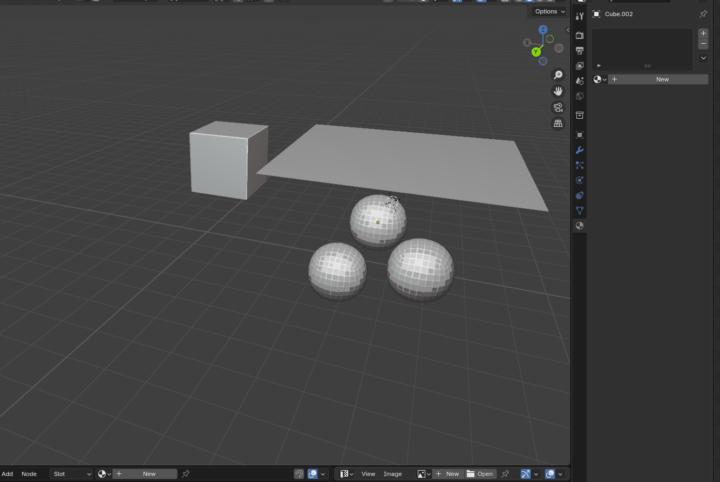
Task: Open overlay options dropdown at far right
Action: pos(560,474)
